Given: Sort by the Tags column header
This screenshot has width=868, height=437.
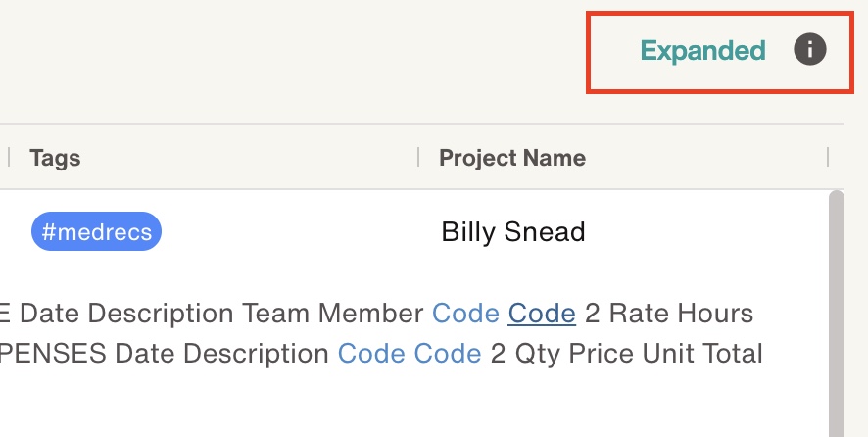Looking at the screenshot, I should click(55, 158).
